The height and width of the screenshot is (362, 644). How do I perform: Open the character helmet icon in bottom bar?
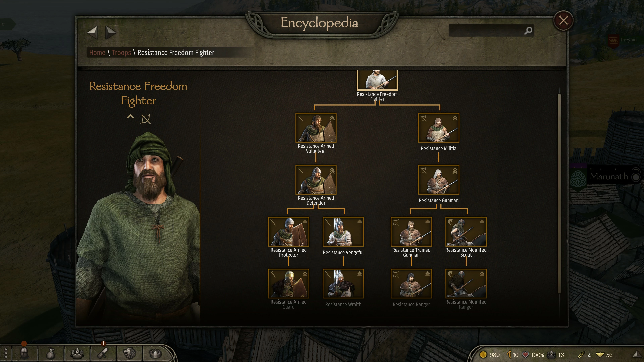click(24, 353)
